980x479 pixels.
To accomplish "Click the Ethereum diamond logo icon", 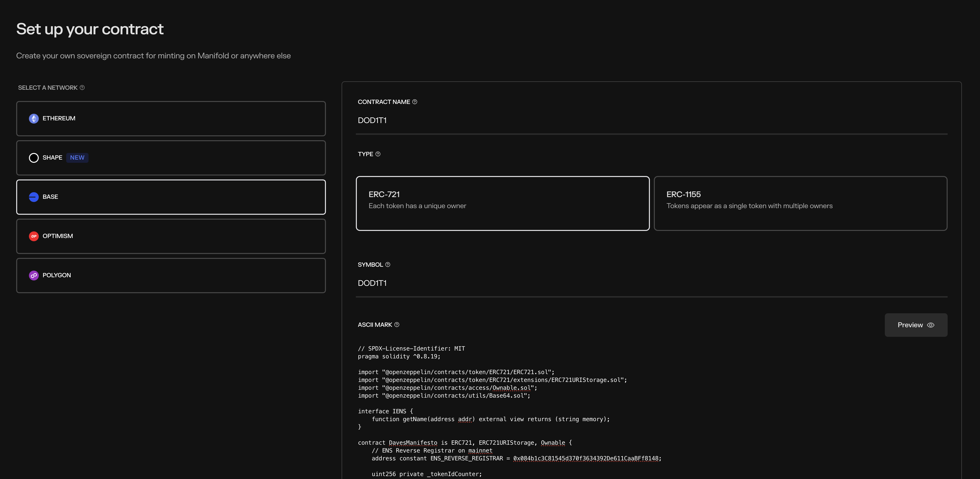I will (x=34, y=119).
